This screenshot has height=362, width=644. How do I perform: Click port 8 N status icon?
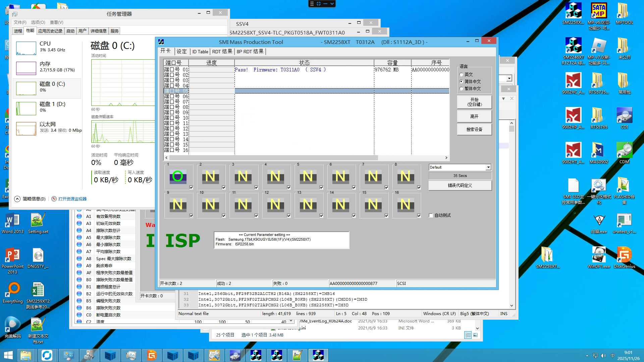(405, 176)
